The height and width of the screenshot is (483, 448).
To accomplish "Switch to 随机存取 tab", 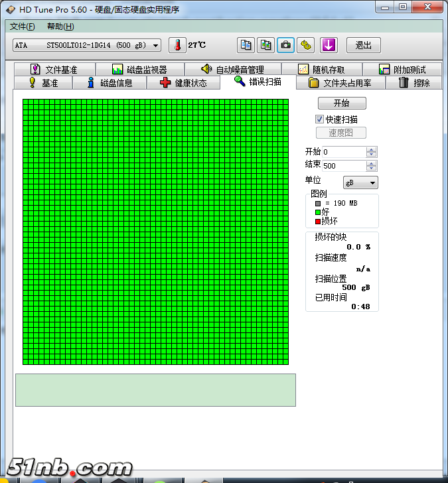I will 322,69.
